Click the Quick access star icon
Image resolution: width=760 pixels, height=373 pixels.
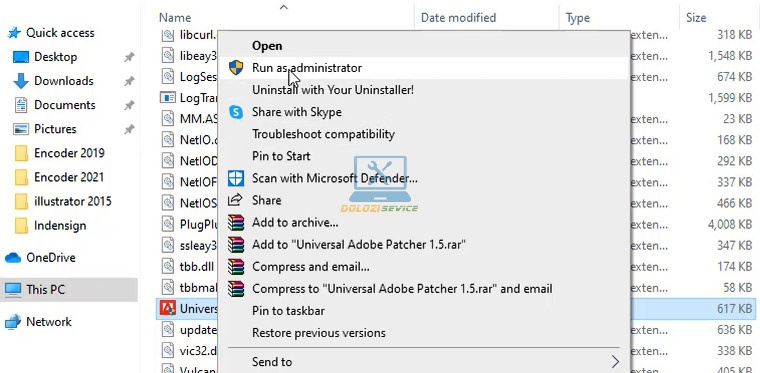15,33
